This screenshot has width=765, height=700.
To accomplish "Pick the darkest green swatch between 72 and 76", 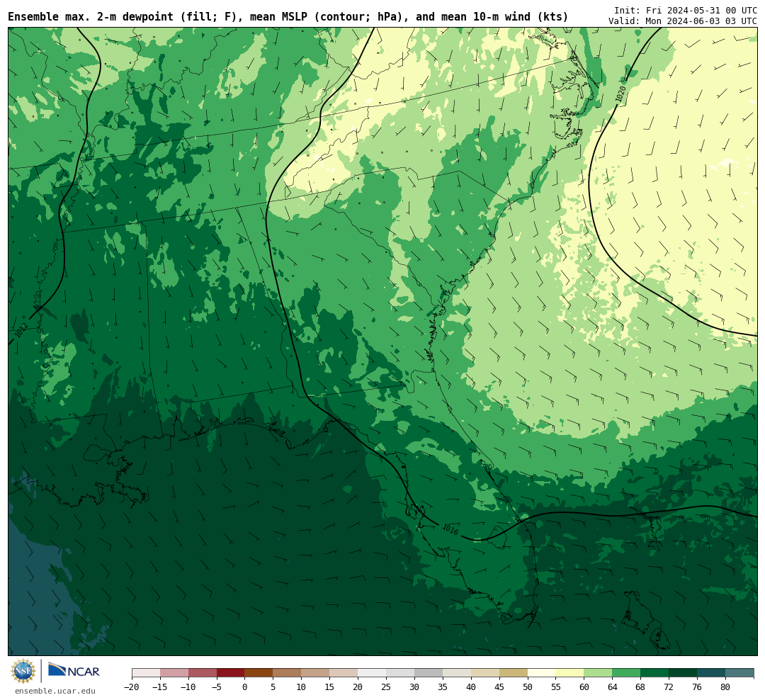I will (684, 673).
